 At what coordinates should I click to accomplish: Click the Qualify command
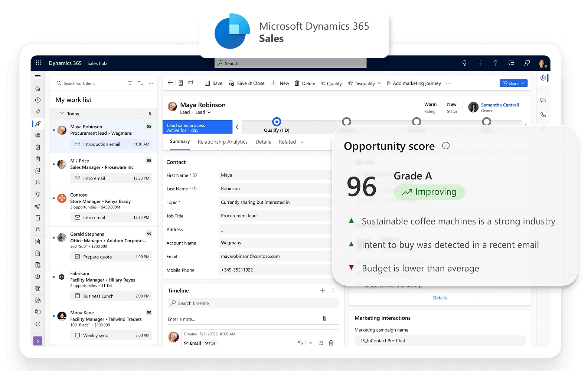click(x=331, y=83)
